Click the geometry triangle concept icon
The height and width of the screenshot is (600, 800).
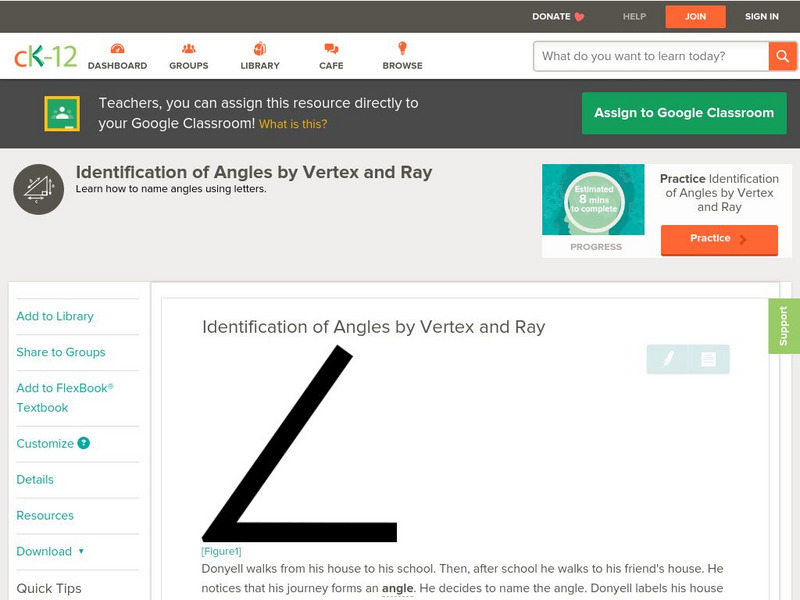(x=39, y=189)
